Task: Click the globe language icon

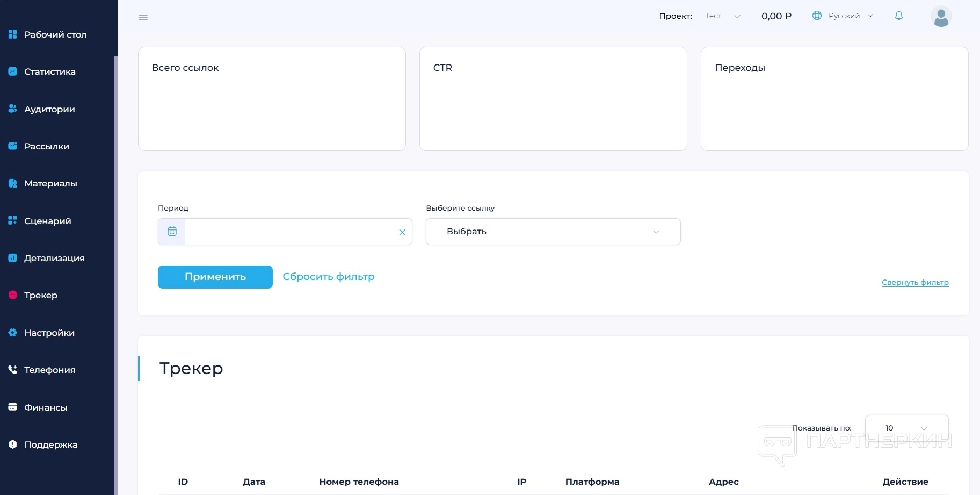Action: 817,16
